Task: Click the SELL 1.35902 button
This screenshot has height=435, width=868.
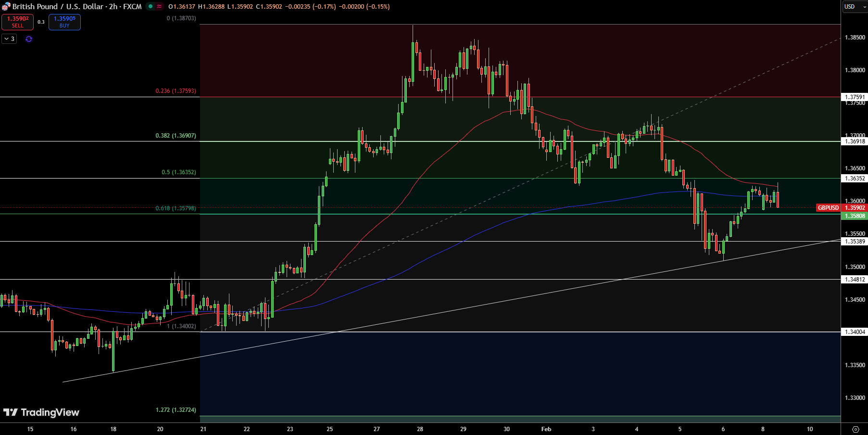Action: 18,22
